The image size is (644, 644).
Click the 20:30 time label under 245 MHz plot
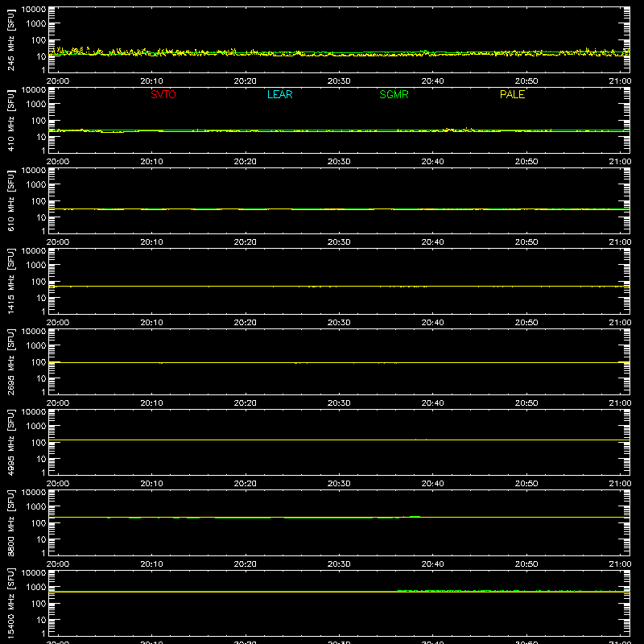[x=339, y=81]
